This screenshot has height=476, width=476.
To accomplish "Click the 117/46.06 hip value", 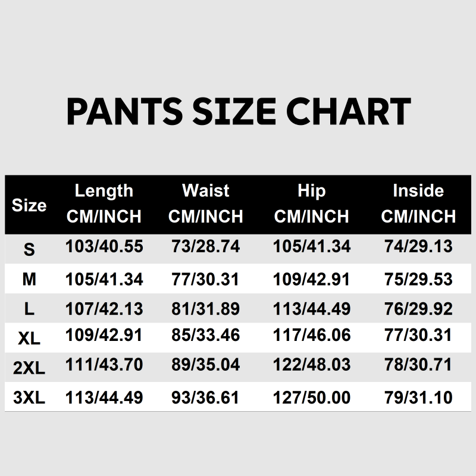I will (x=312, y=336).
